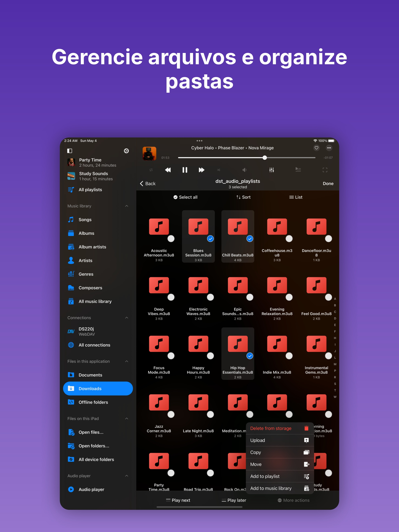Tap More actions
This screenshot has height=532, width=399.
click(x=293, y=500)
